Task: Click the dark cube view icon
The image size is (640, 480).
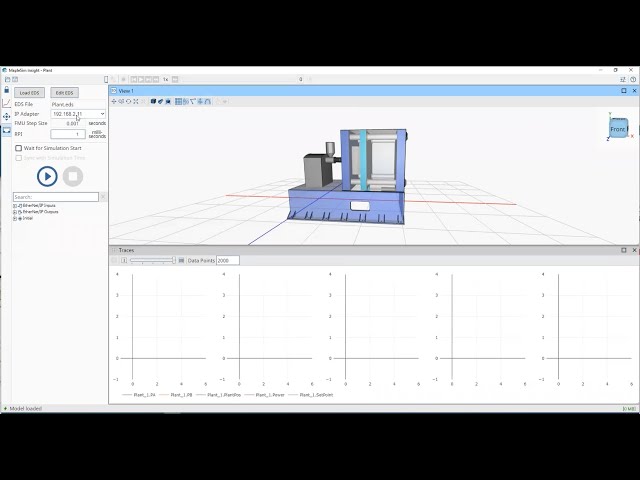Action: (153, 101)
